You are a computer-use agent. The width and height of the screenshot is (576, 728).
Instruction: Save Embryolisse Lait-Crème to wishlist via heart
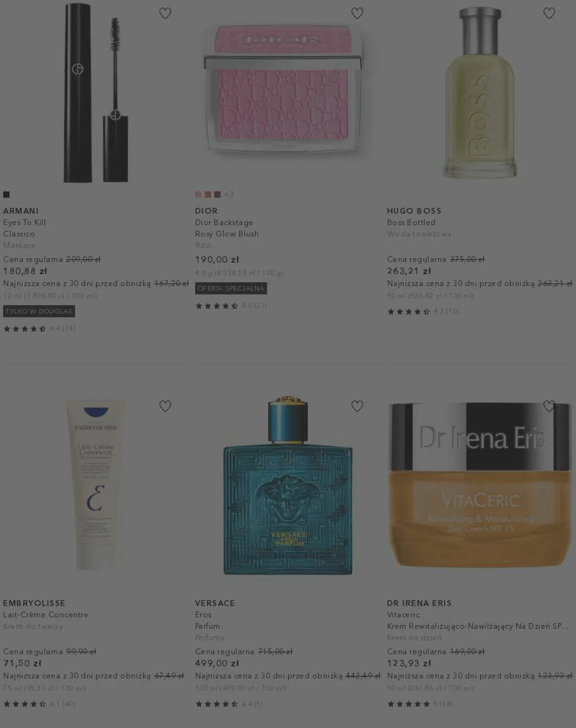tap(165, 406)
